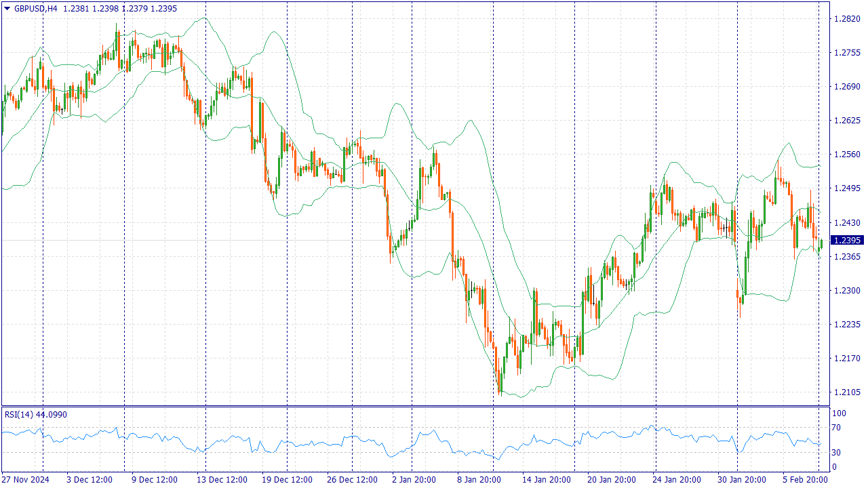The width and height of the screenshot is (868, 488).
Task: Click the 20 Jan 20:00 time label
Action: point(612,480)
